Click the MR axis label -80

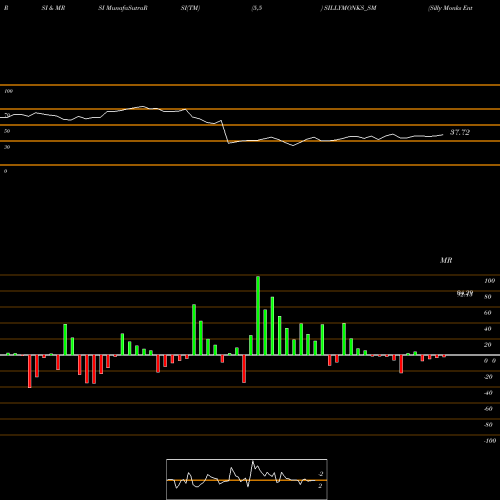click(488, 425)
